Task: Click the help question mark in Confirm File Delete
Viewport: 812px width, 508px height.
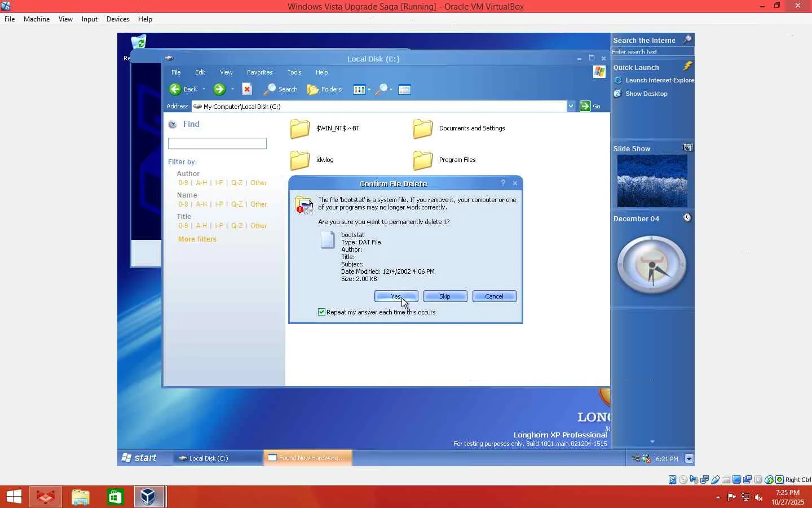Action: tap(503, 183)
